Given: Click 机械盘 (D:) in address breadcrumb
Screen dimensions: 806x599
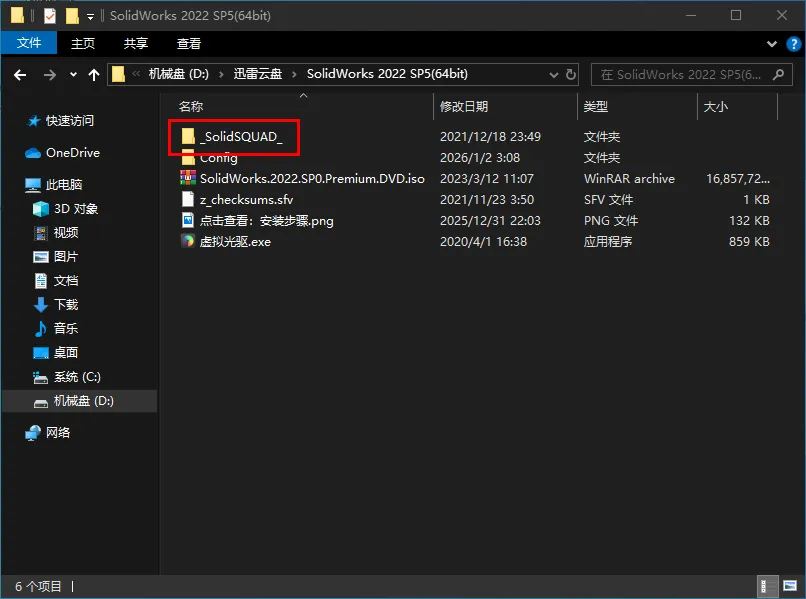Looking at the screenshot, I should [179, 74].
